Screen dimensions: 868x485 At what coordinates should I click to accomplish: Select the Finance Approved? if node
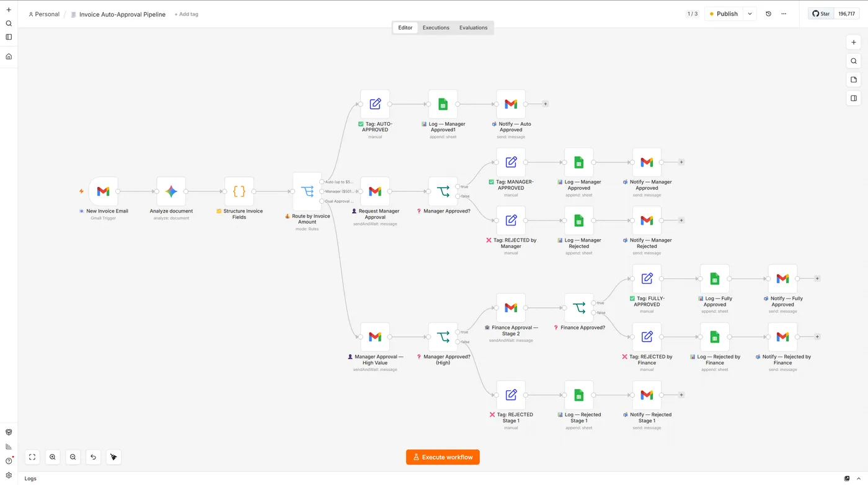[x=579, y=308]
